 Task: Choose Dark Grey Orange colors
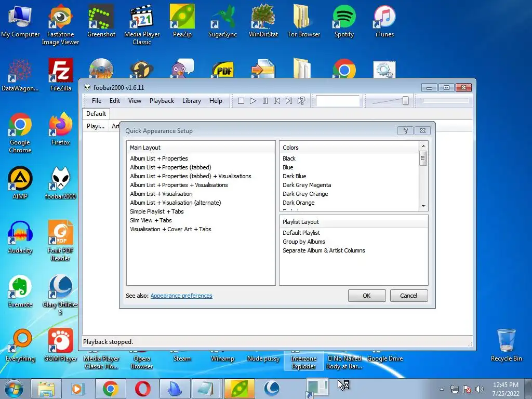(x=305, y=194)
